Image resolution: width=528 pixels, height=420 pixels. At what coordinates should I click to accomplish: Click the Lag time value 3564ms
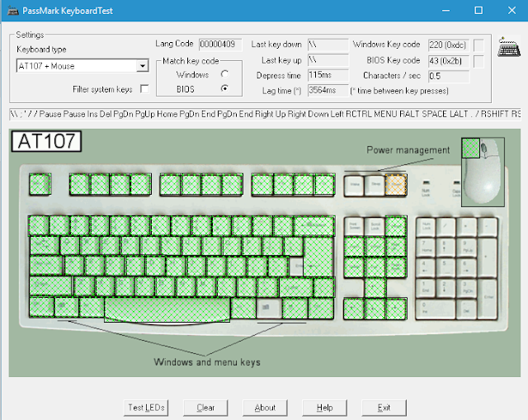click(328, 90)
